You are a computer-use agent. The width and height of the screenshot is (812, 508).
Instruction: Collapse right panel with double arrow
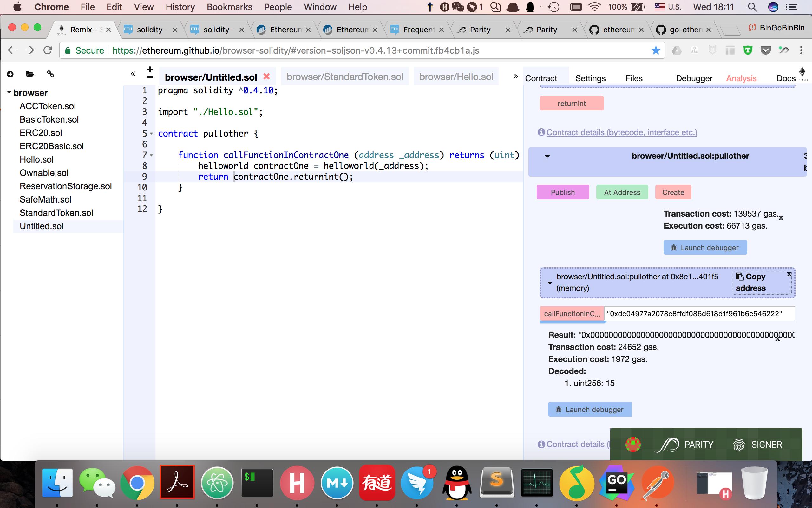click(516, 76)
